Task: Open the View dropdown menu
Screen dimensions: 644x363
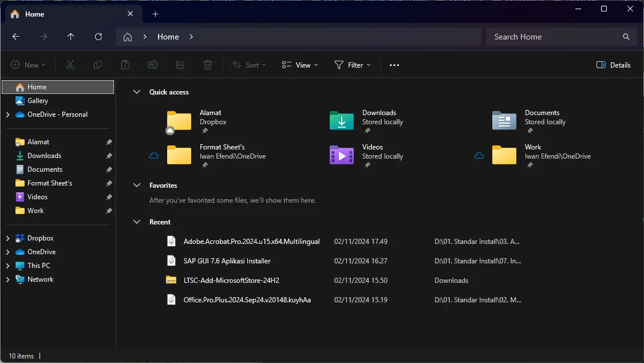Action: (x=300, y=65)
